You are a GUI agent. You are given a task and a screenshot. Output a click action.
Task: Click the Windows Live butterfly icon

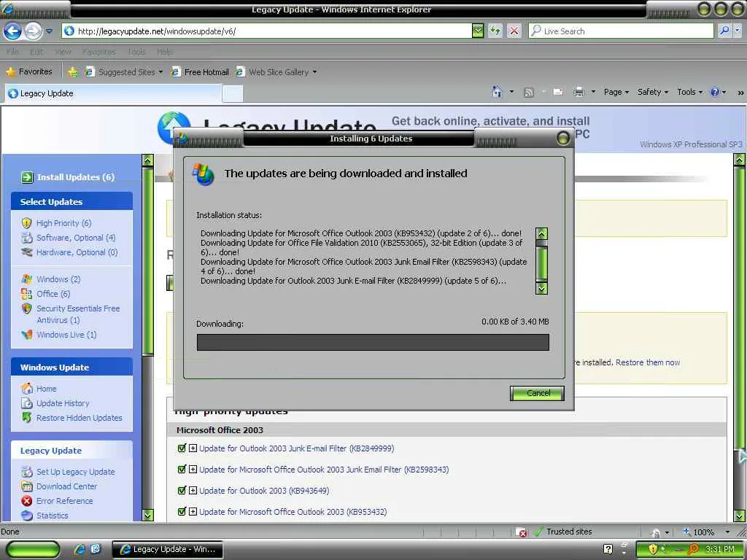[27, 335]
